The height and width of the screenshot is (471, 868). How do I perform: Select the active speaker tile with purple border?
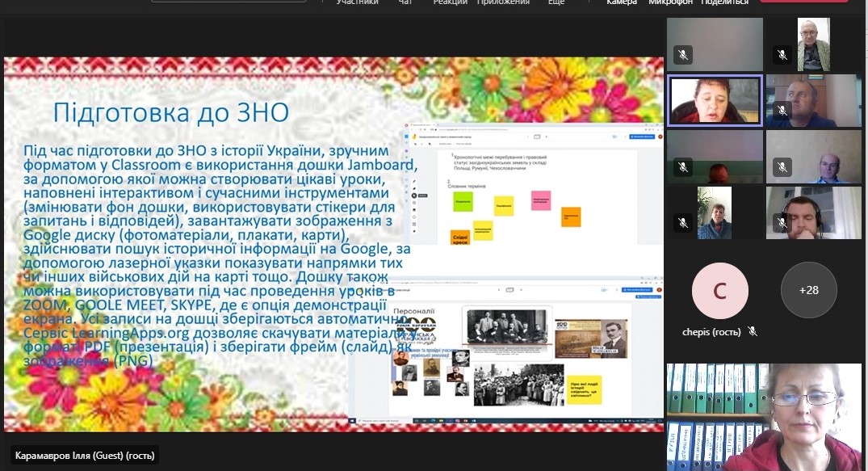(x=715, y=100)
